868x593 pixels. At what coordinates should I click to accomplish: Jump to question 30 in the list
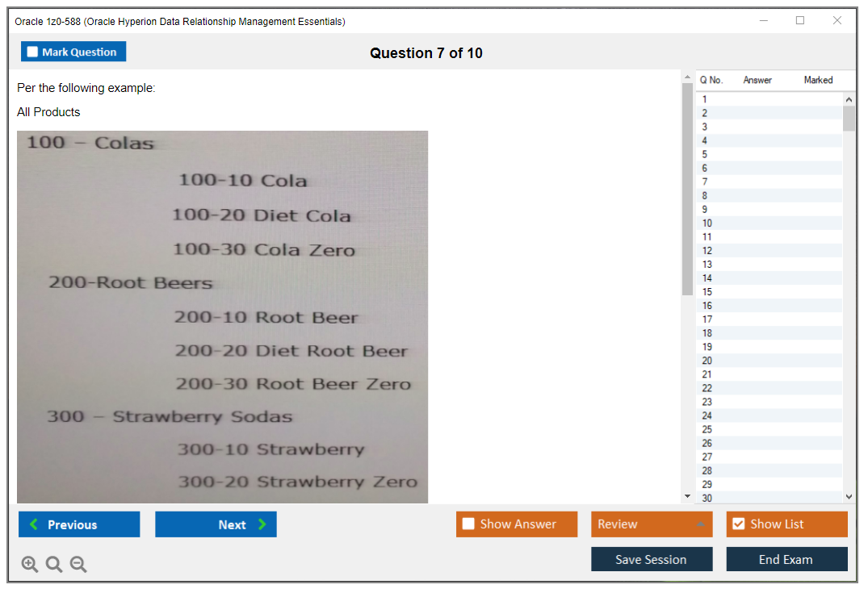[x=707, y=498]
